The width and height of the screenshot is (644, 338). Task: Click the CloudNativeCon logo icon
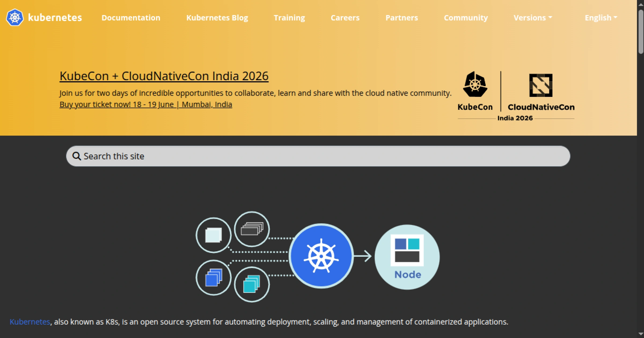click(x=541, y=85)
